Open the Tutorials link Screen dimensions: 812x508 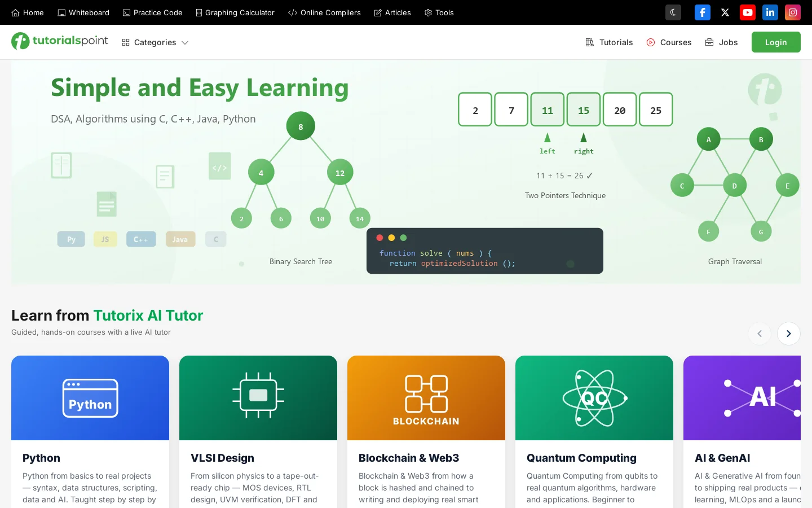609,42
